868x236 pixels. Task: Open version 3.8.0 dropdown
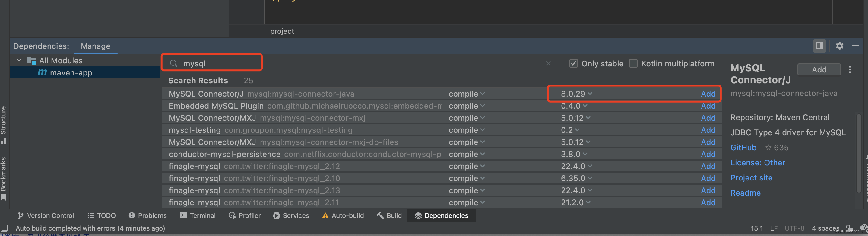[574, 154]
